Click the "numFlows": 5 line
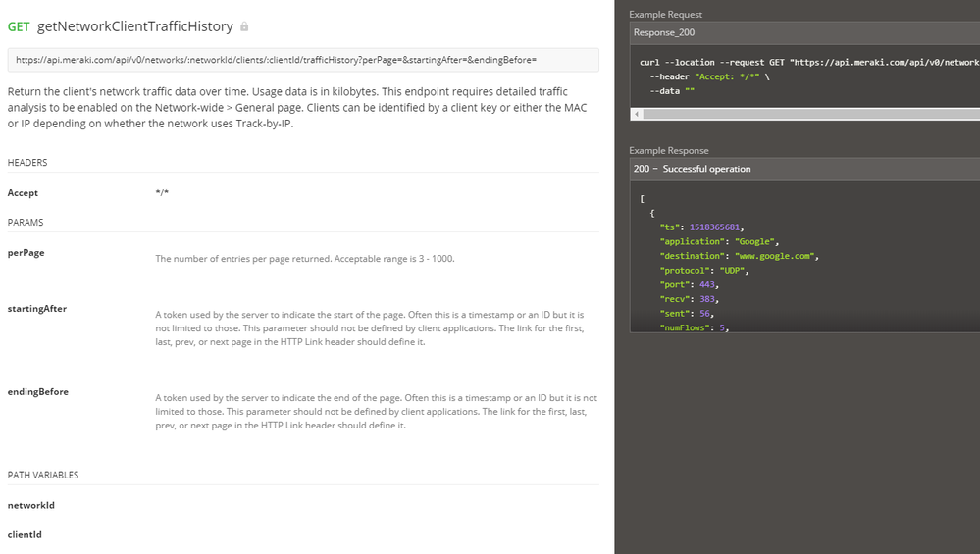Viewport: 980px width, 554px height. (695, 327)
